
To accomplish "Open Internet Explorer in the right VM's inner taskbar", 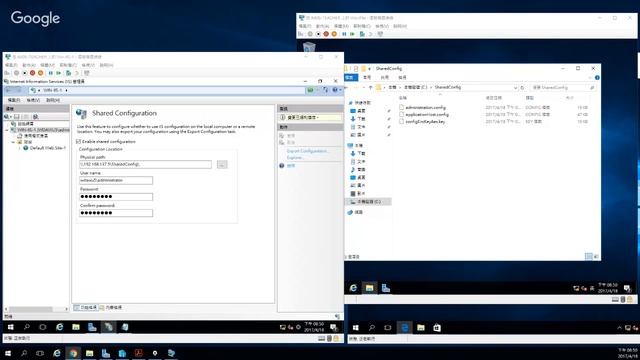I will (x=353, y=288).
